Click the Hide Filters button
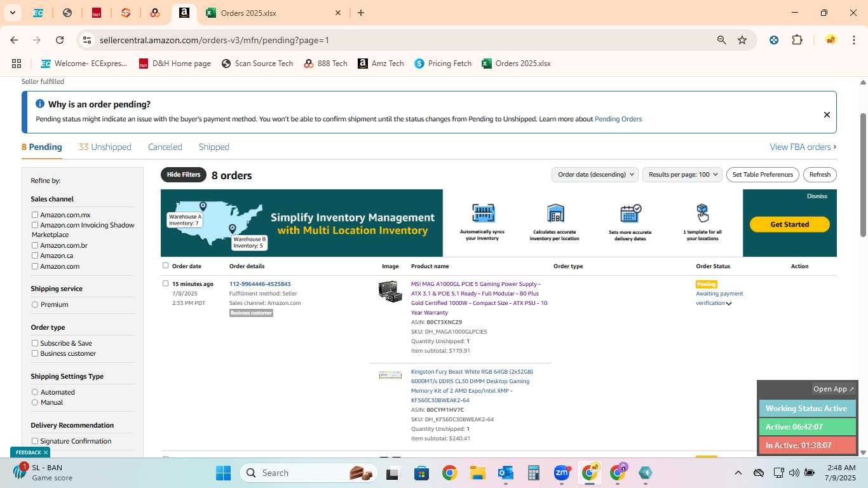Image resolution: width=868 pixels, height=488 pixels. [x=184, y=175]
